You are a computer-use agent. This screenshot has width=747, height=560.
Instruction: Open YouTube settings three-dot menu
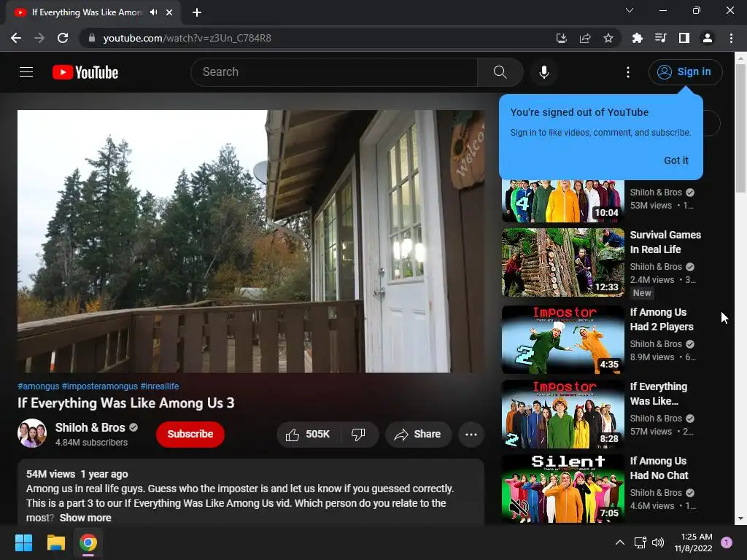point(628,72)
